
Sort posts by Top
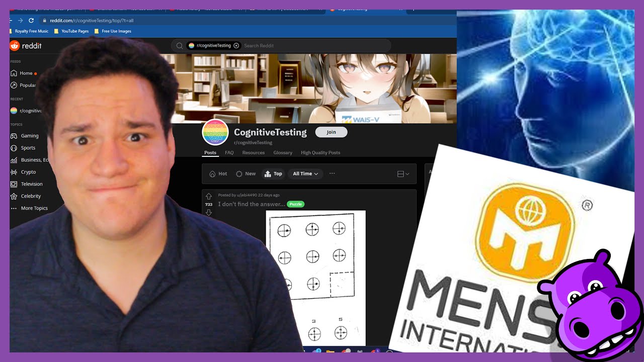(273, 173)
